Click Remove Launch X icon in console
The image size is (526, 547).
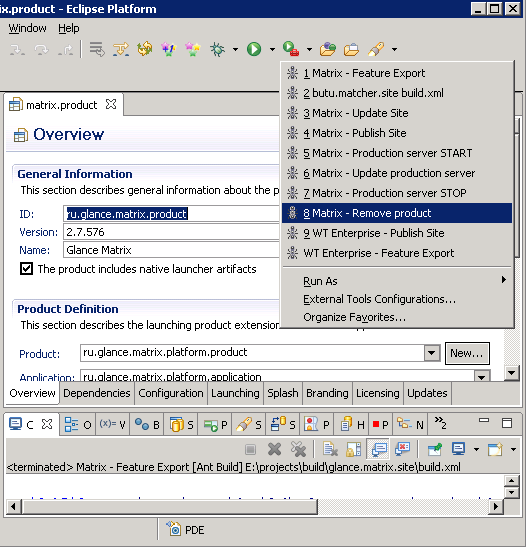275,449
